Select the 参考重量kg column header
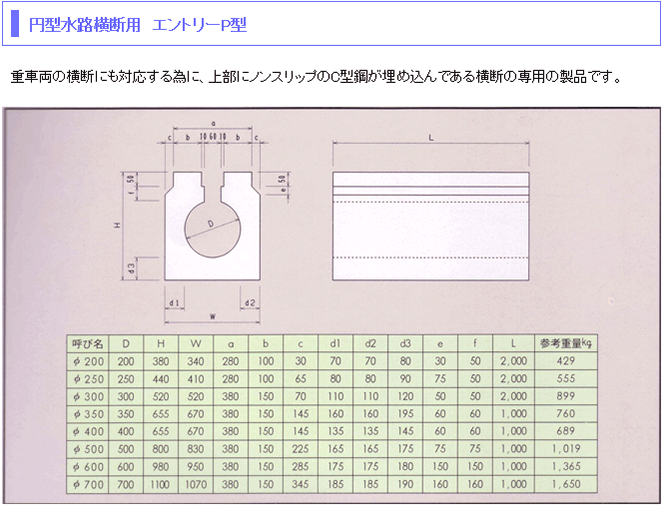 coord(566,343)
